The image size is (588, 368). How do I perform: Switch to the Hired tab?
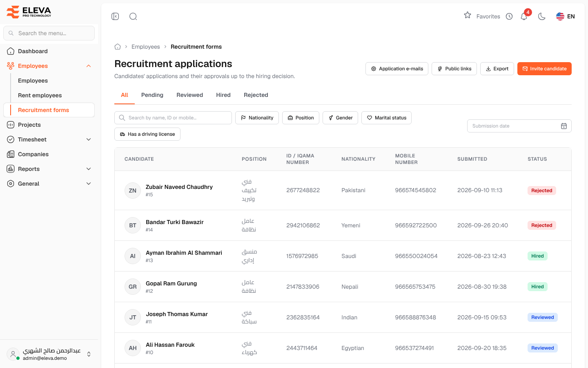tap(223, 95)
